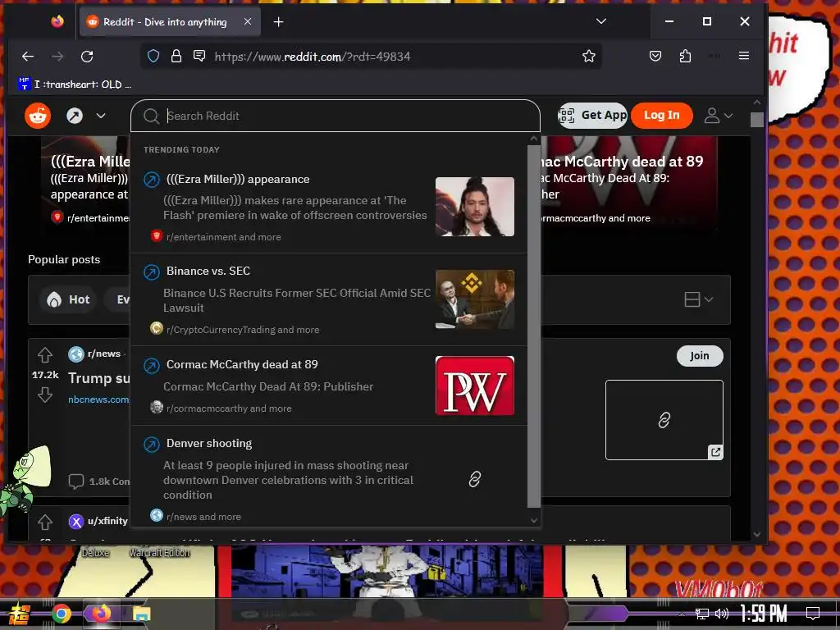Open the Ezra Miller featured trending card
This screenshot has width=840, height=630.
coord(85,183)
